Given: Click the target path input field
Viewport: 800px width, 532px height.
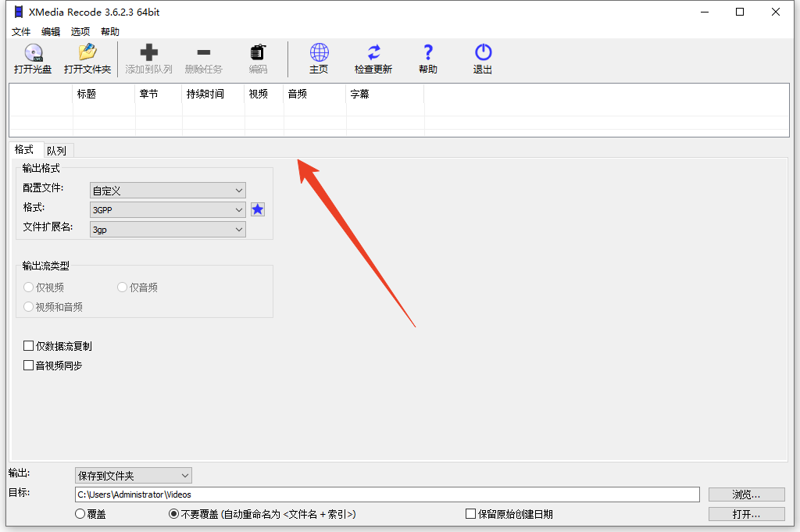Looking at the screenshot, I should [387, 495].
